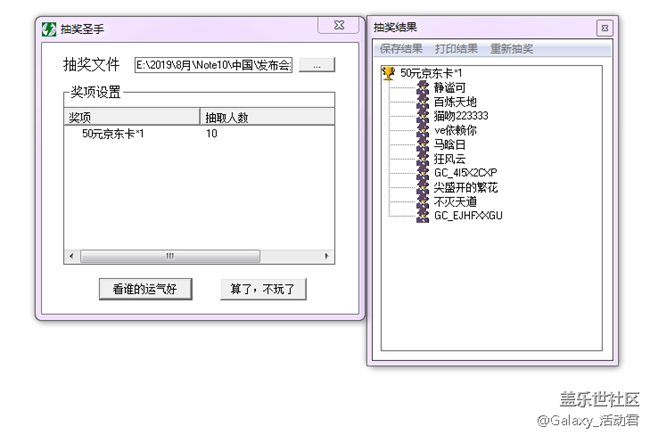Open the 保存结果 menu item

[401, 49]
